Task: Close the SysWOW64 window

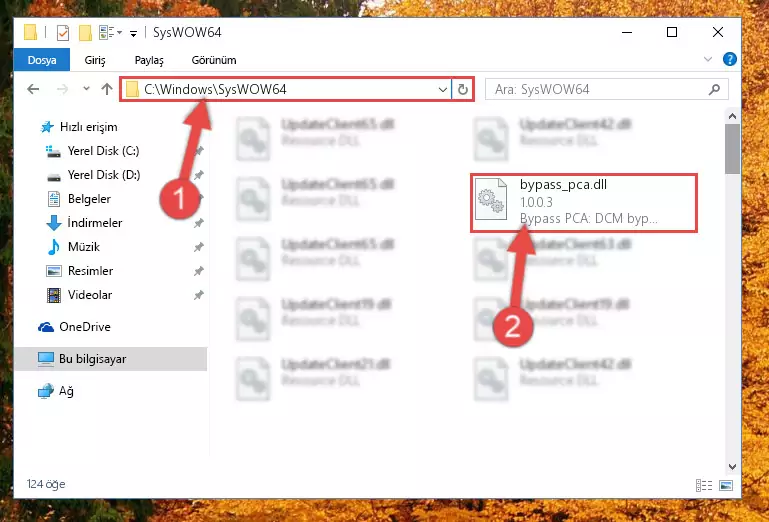Action: pyautogui.click(x=718, y=32)
